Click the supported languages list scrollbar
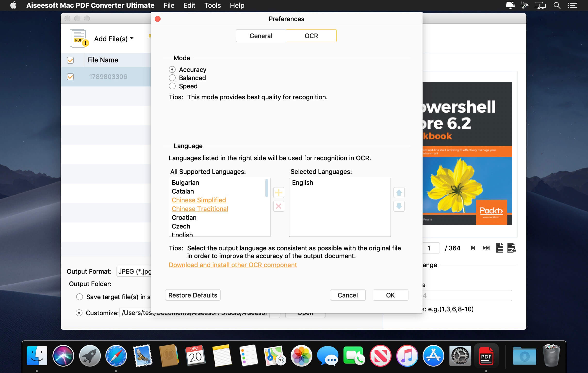The height and width of the screenshot is (373, 588). [x=266, y=188]
